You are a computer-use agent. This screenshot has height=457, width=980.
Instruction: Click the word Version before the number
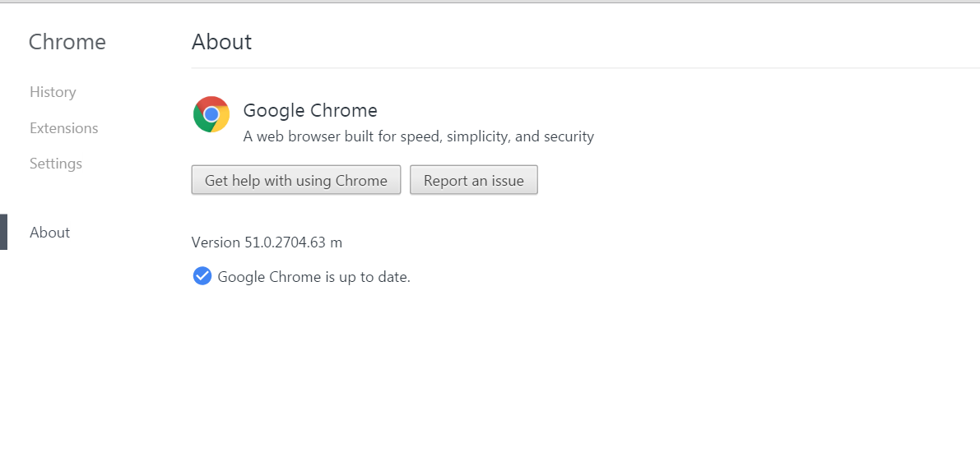(216, 242)
